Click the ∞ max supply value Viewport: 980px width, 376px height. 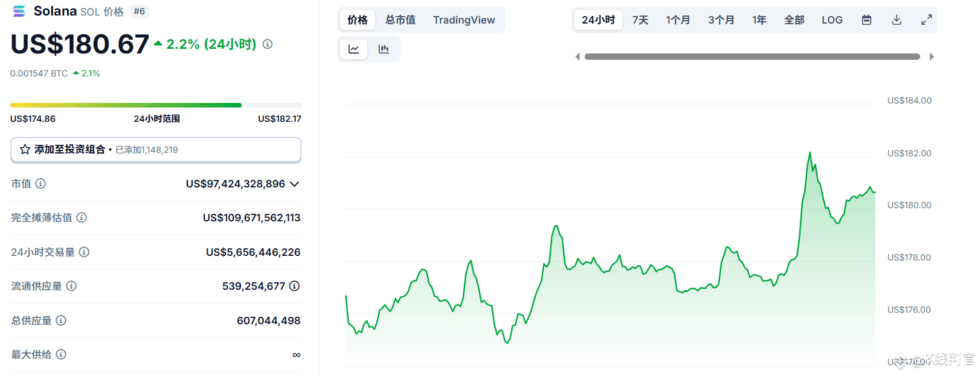(x=296, y=355)
